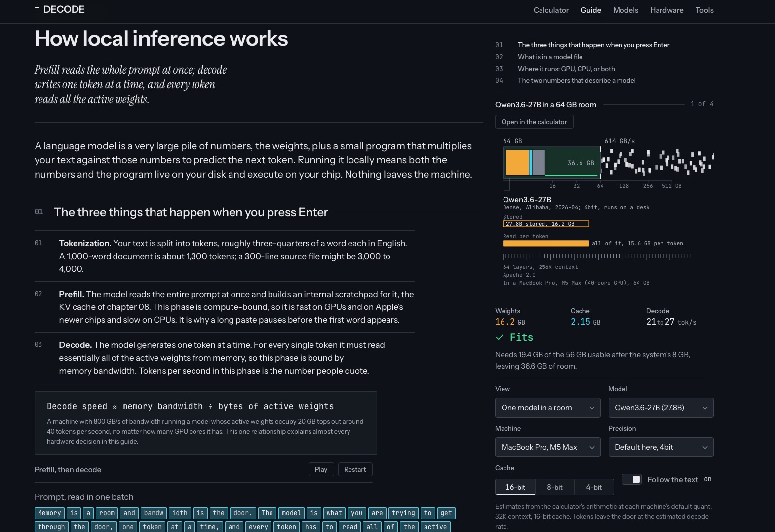Click 'Open in the calculator' button

tap(534, 122)
